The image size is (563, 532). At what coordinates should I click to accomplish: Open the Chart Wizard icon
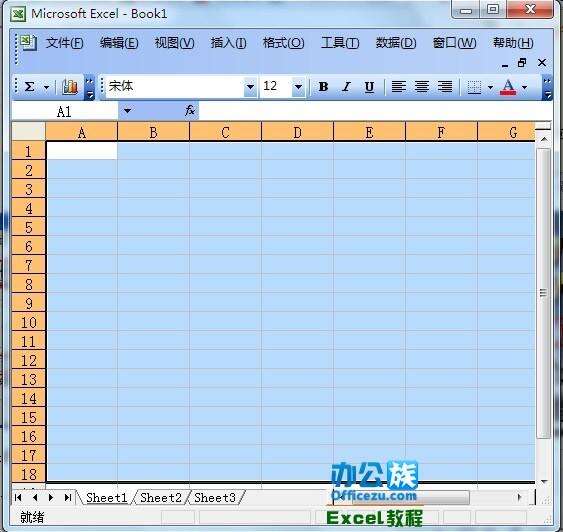70,87
